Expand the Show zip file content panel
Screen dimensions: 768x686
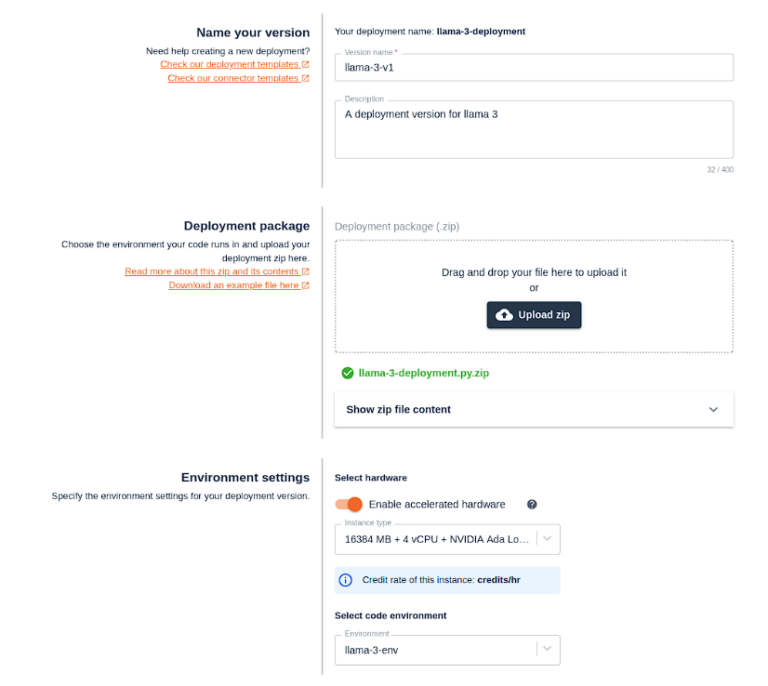pyautogui.click(x=534, y=409)
